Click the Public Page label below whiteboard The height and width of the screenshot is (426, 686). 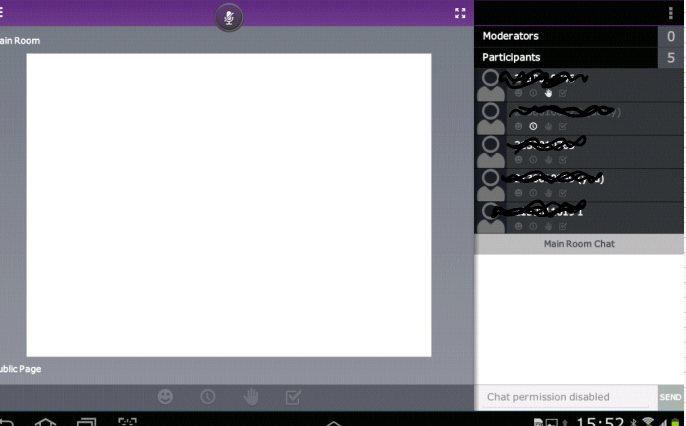point(21,369)
